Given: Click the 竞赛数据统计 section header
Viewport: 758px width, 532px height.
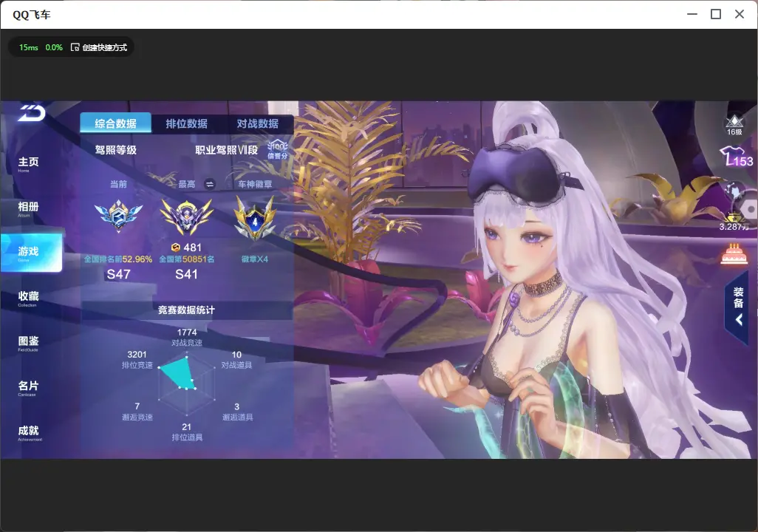Looking at the screenshot, I should (187, 310).
